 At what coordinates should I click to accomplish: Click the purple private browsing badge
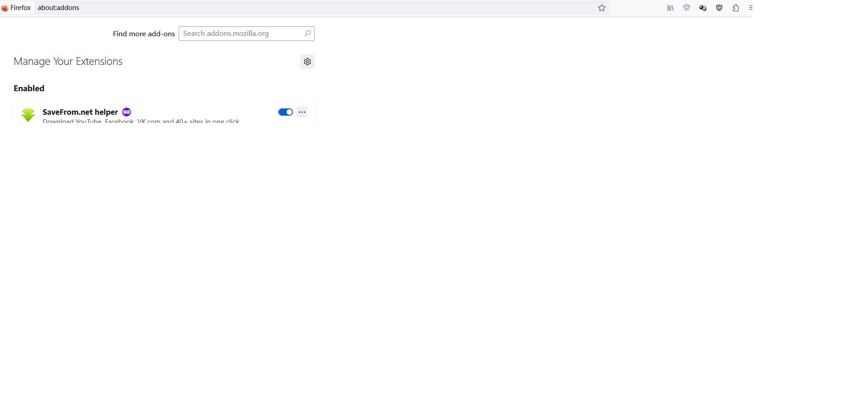127,112
